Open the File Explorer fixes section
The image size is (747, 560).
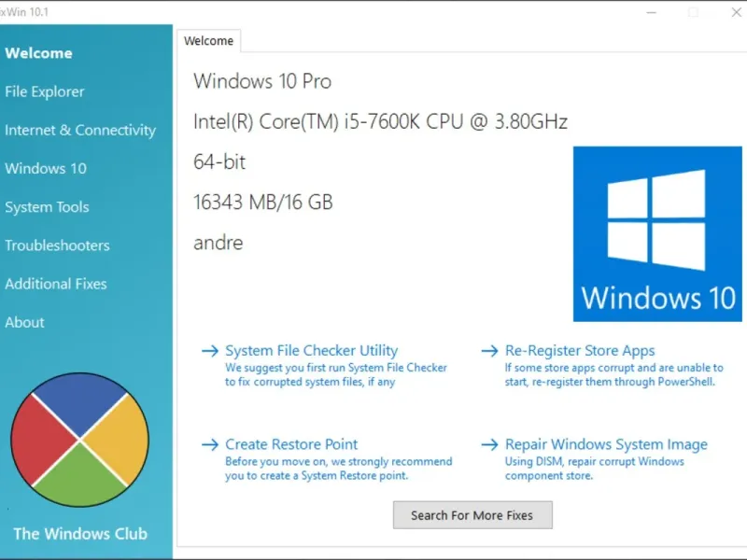coord(45,91)
